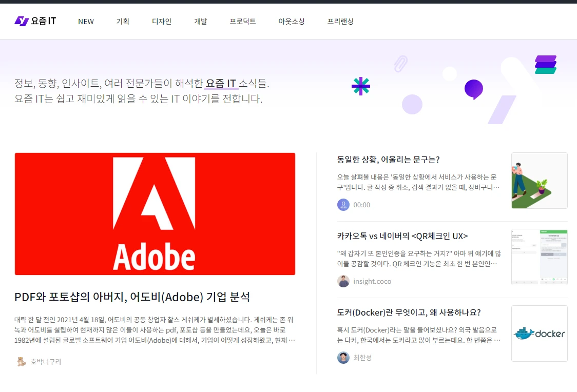577x392 pixels.
Task: Open article 카카오톡 vs 네이버의 QR체크인 UX
Action: (402, 236)
